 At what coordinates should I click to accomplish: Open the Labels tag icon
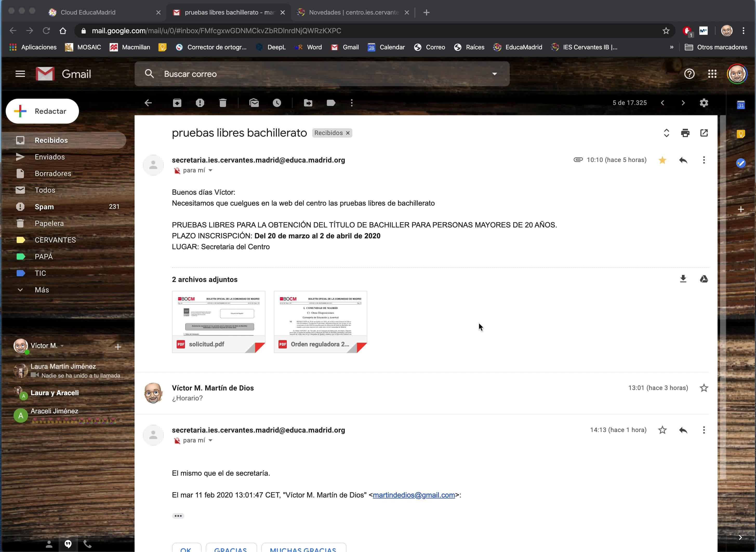(x=331, y=103)
